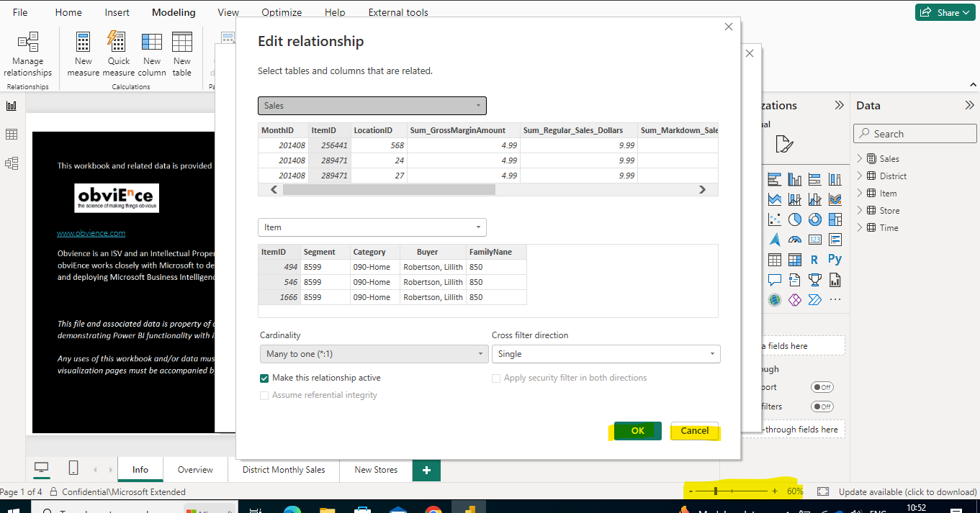Select the table visual
Screen dimensions: 980x513
[775, 260]
